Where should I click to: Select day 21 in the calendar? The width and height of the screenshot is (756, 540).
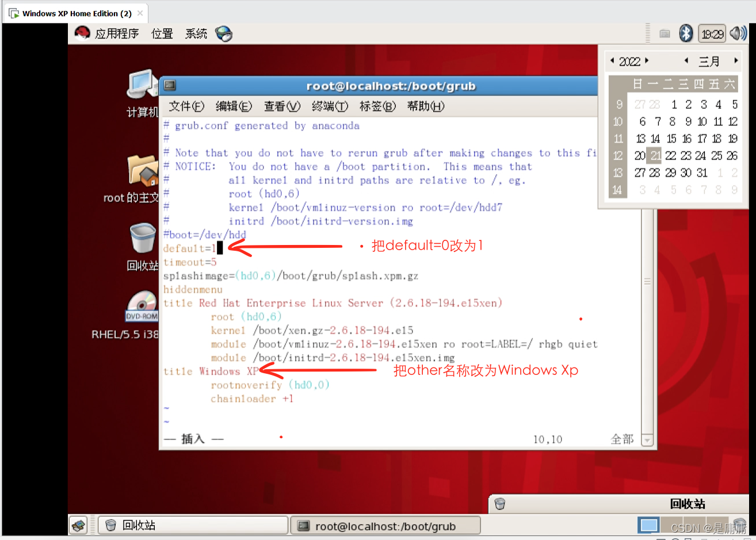pyautogui.click(x=654, y=155)
